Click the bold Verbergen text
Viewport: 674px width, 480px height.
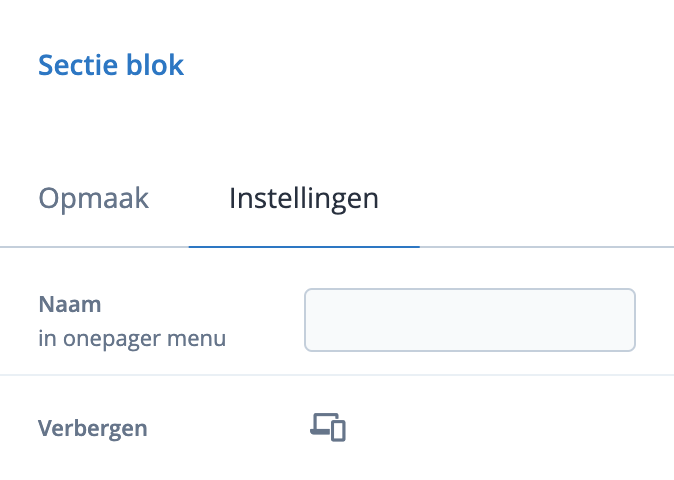pyautogui.click(x=92, y=429)
